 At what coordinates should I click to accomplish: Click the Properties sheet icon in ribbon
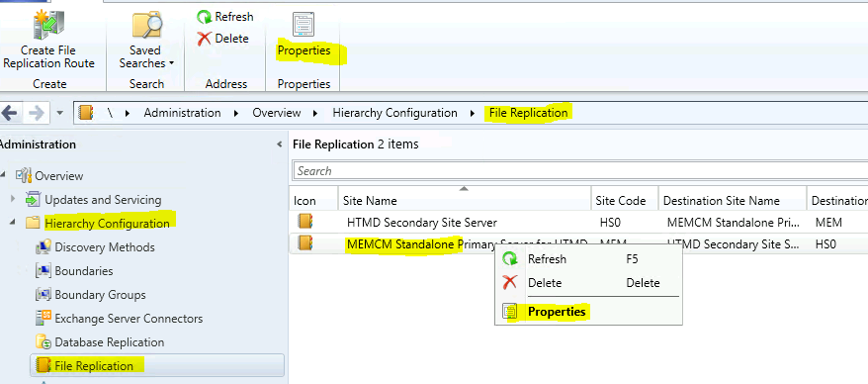click(304, 25)
